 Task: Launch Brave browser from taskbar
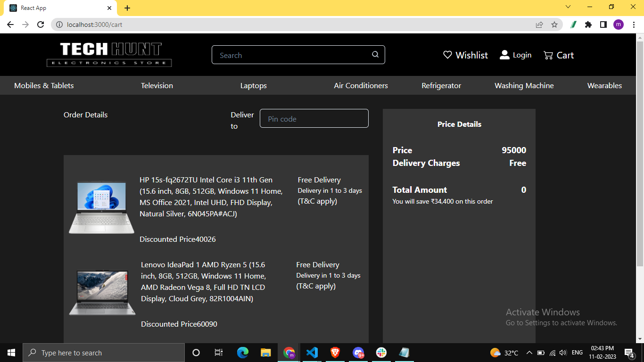click(335, 352)
